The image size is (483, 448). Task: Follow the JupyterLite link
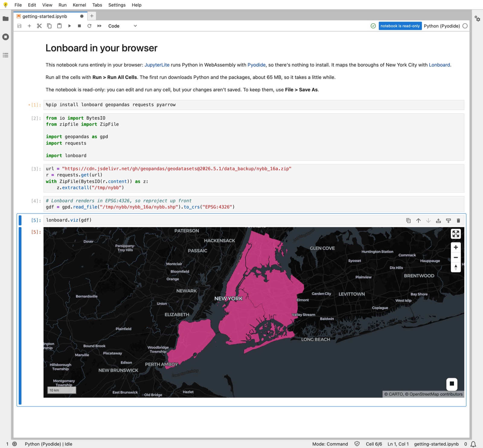click(157, 65)
